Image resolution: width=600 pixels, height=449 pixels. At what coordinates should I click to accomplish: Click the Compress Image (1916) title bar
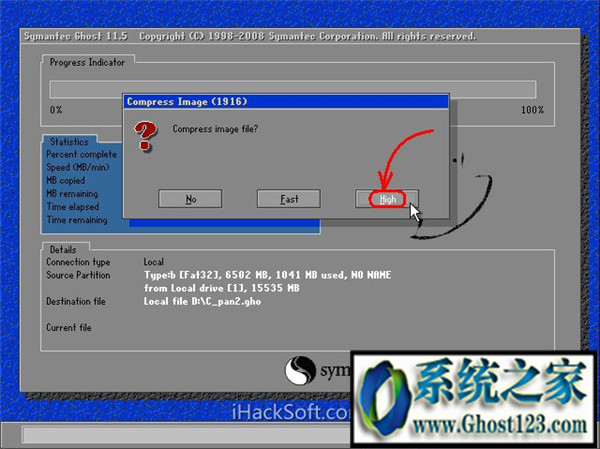(286, 101)
